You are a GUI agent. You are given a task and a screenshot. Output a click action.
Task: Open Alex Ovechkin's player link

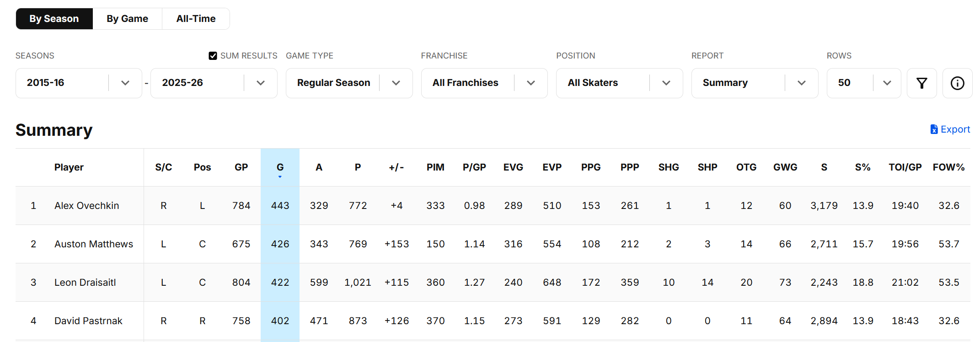point(86,206)
